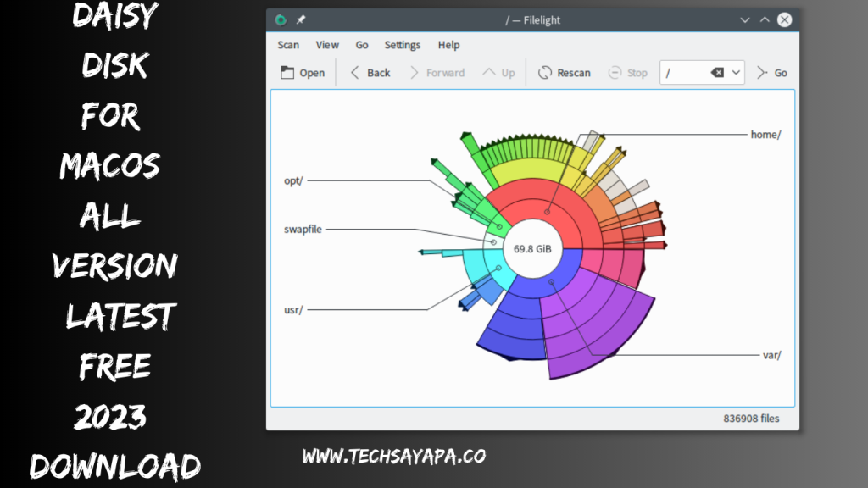Maximize the Filelight window
The width and height of the screenshot is (868, 488).
pyautogui.click(x=765, y=20)
